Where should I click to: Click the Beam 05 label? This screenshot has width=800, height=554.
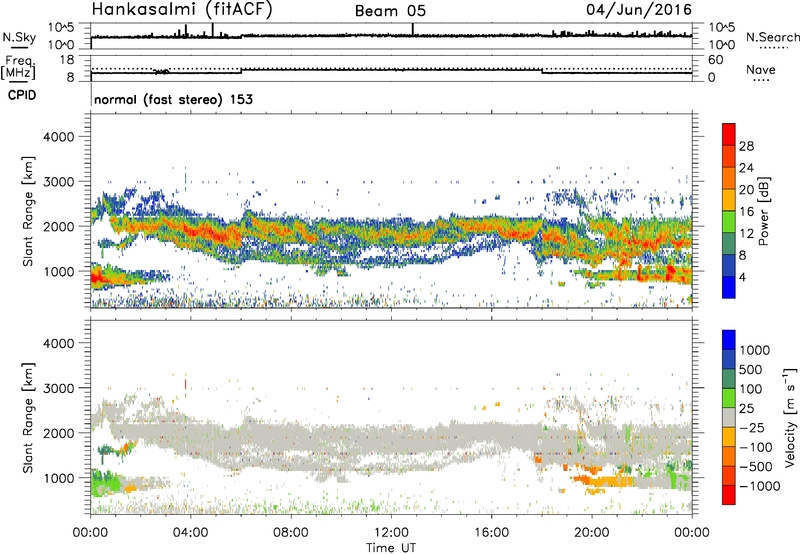(390, 11)
